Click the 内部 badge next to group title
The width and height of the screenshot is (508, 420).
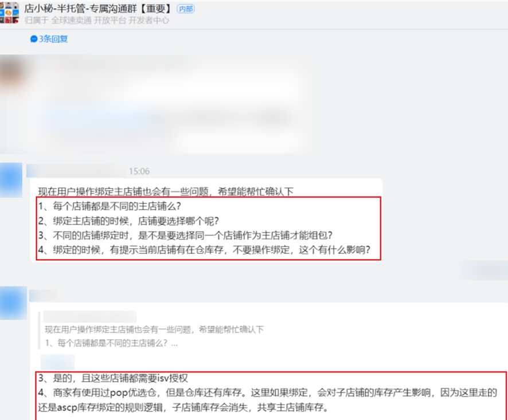tap(186, 9)
